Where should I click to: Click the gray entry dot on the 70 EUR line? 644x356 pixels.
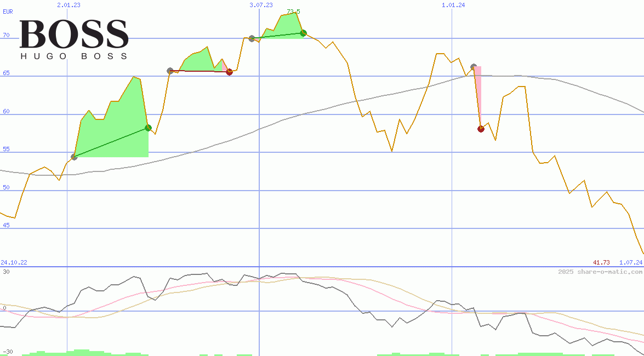point(252,38)
